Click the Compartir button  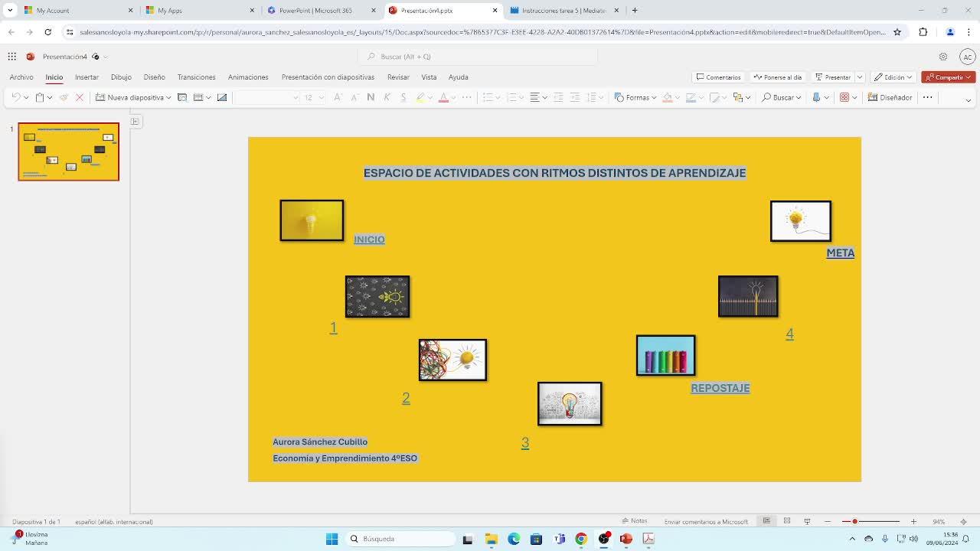948,77
